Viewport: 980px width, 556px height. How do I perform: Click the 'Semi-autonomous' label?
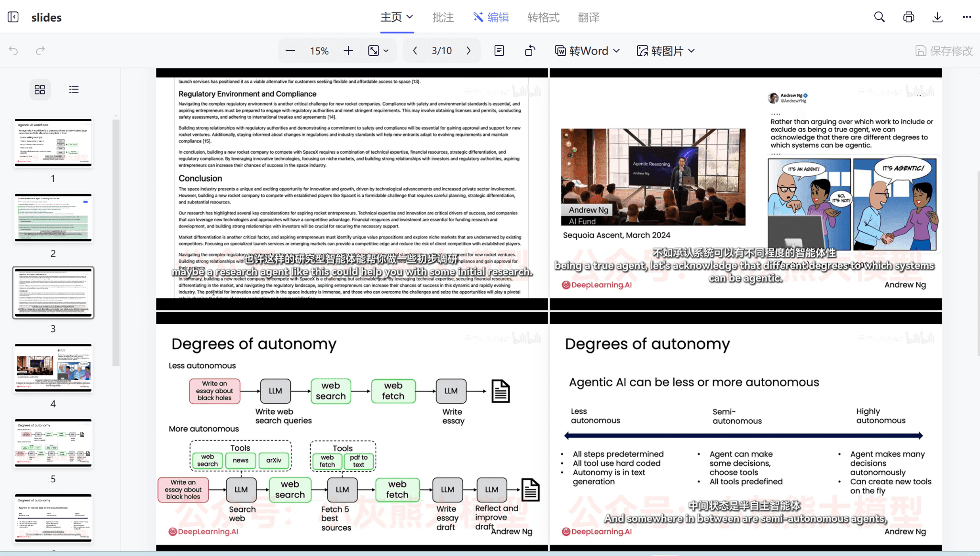point(737,416)
